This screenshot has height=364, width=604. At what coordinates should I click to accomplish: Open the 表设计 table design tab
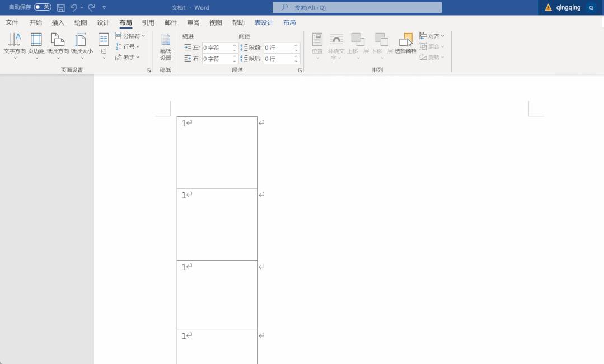click(x=264, y=23)
